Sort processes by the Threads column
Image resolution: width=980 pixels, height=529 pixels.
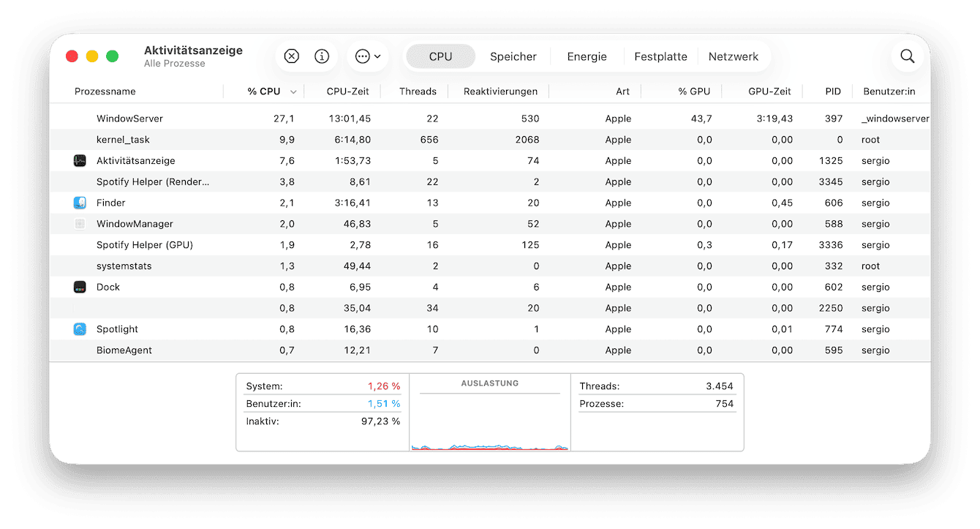pyautogui.click(x=417, y=91)
